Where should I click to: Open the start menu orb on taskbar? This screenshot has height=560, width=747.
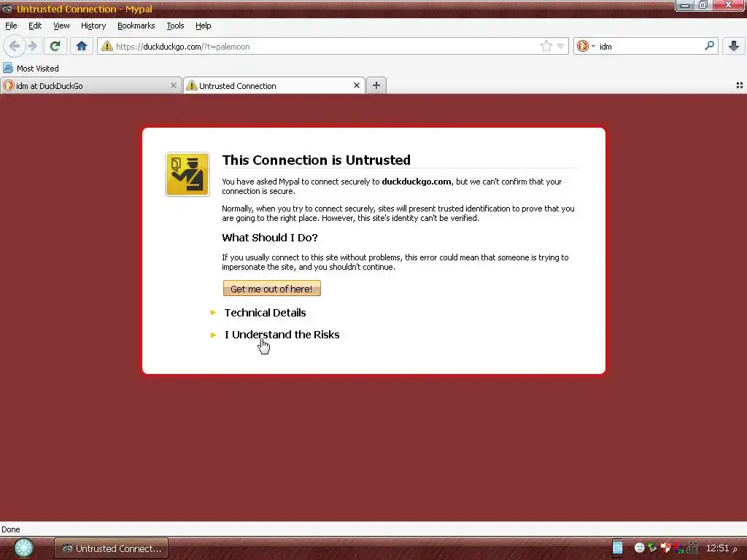pyautogui.click(x=23, y=548)
